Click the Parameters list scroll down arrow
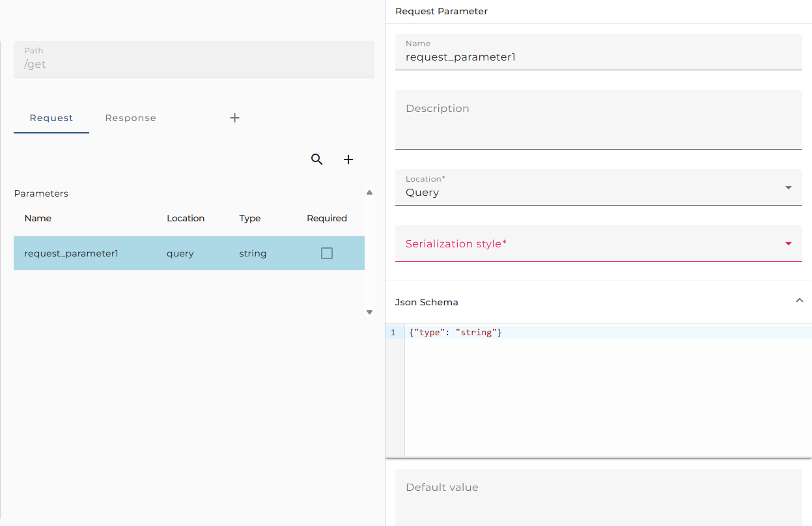 point(369,312)
